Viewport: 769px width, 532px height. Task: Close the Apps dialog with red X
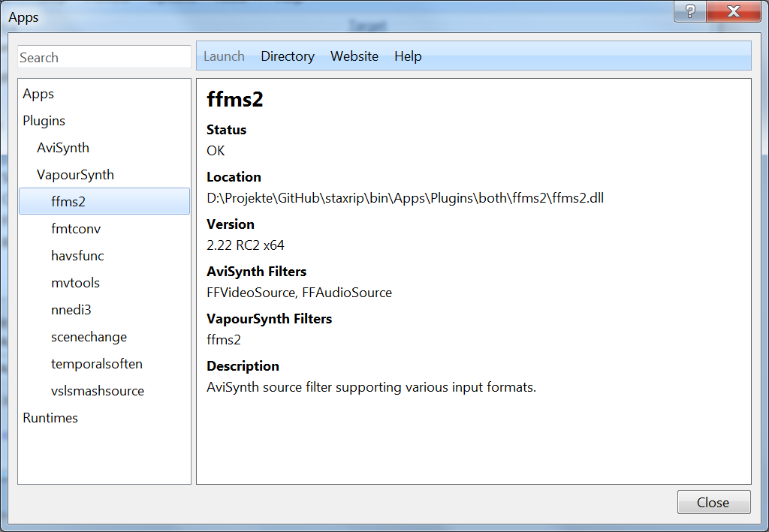click(733, 11)
